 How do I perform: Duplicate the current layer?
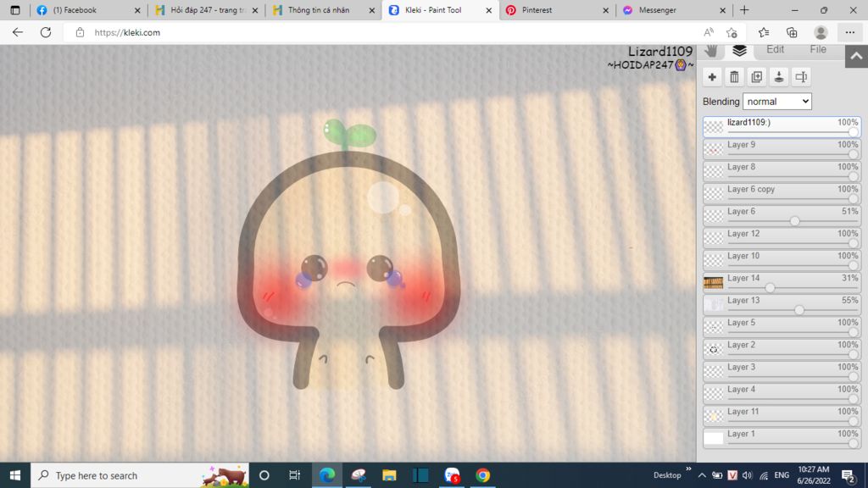click(x=757, y=77)
